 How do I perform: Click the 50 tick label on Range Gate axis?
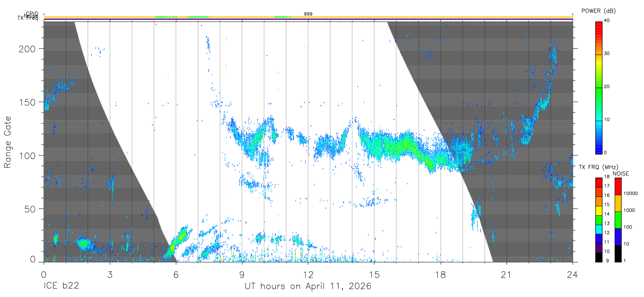(x=30, y=209)
